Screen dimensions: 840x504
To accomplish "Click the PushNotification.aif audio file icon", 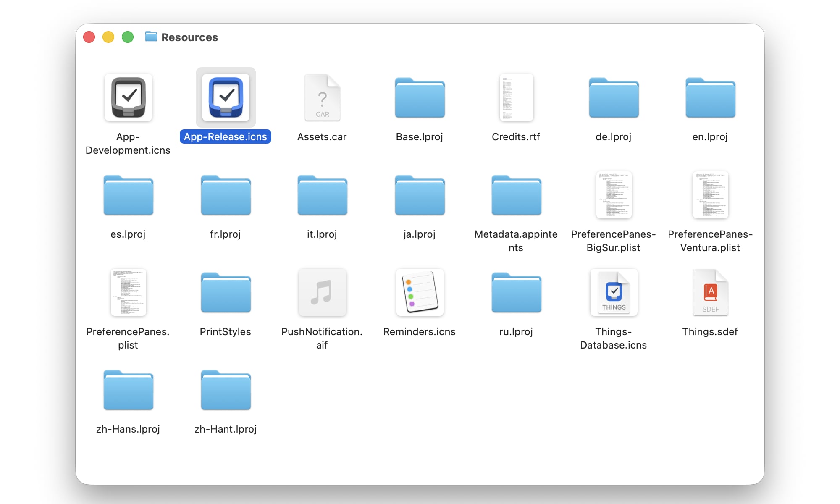I will point(322,293).
